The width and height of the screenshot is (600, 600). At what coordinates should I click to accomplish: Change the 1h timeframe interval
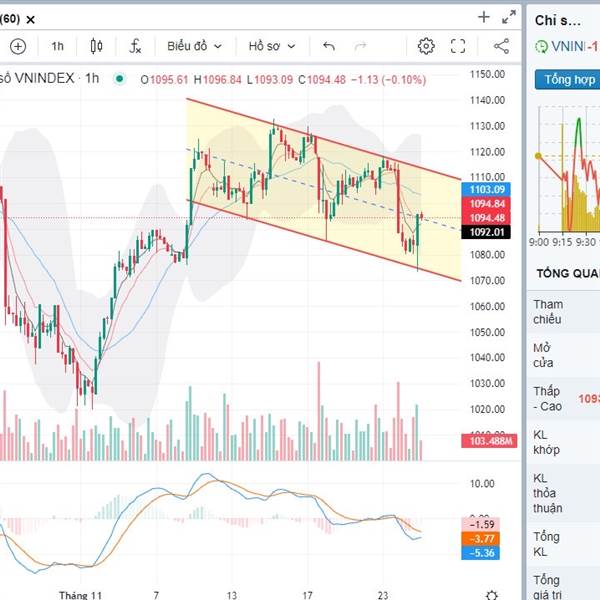point(58,46)
